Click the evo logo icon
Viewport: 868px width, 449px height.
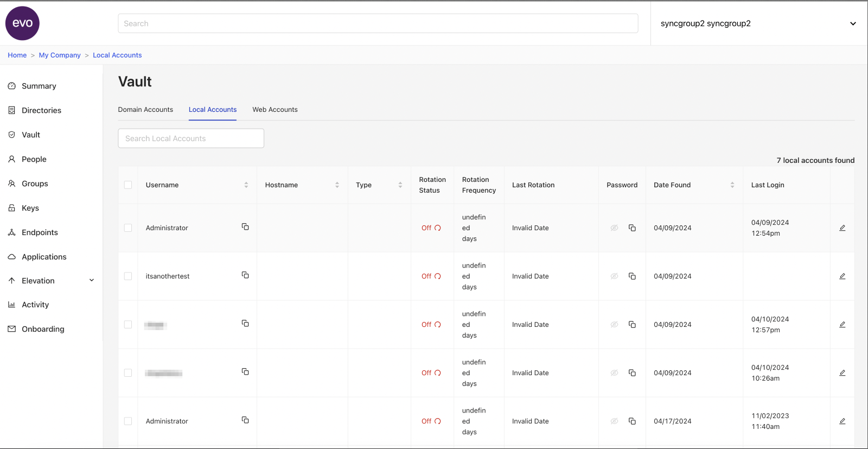22,23
